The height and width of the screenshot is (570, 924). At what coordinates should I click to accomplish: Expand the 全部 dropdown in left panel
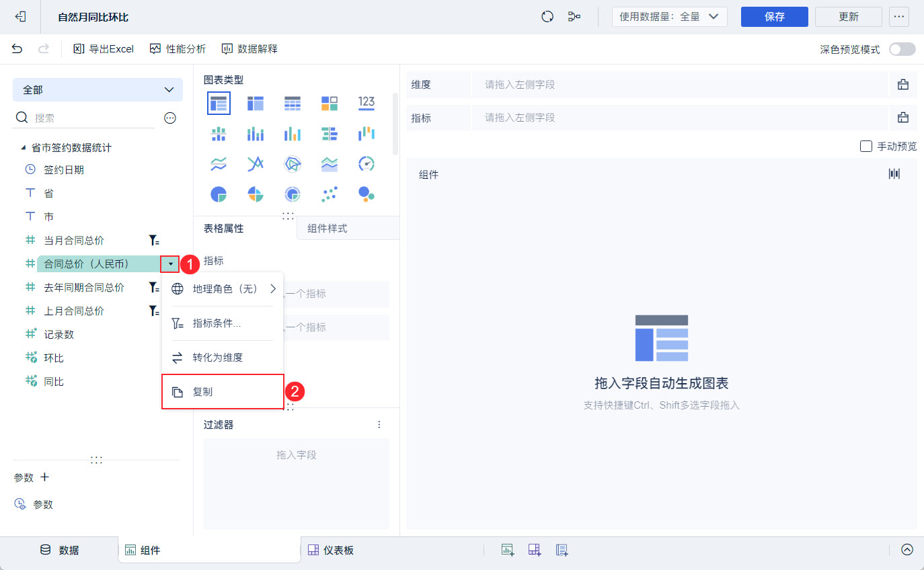(98, 89)
